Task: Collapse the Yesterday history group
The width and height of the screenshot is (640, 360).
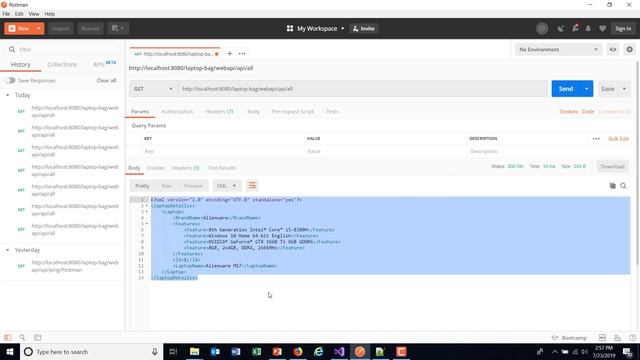Action: point(8,250)
